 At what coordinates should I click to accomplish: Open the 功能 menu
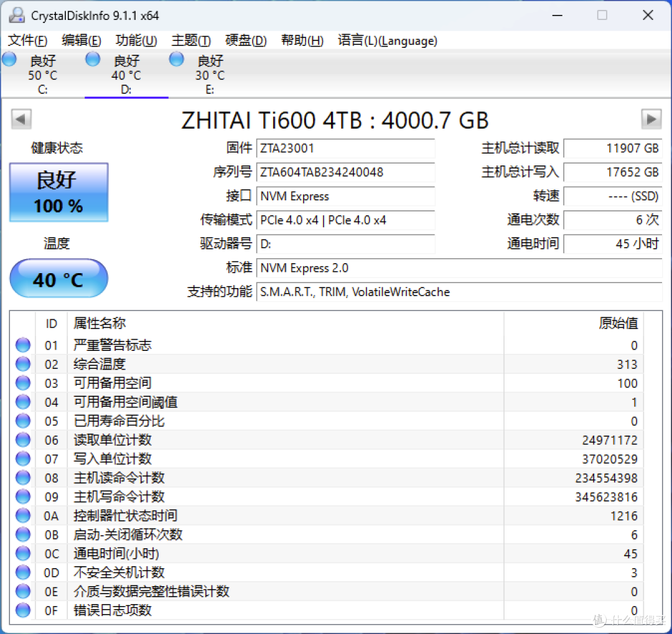136,40
